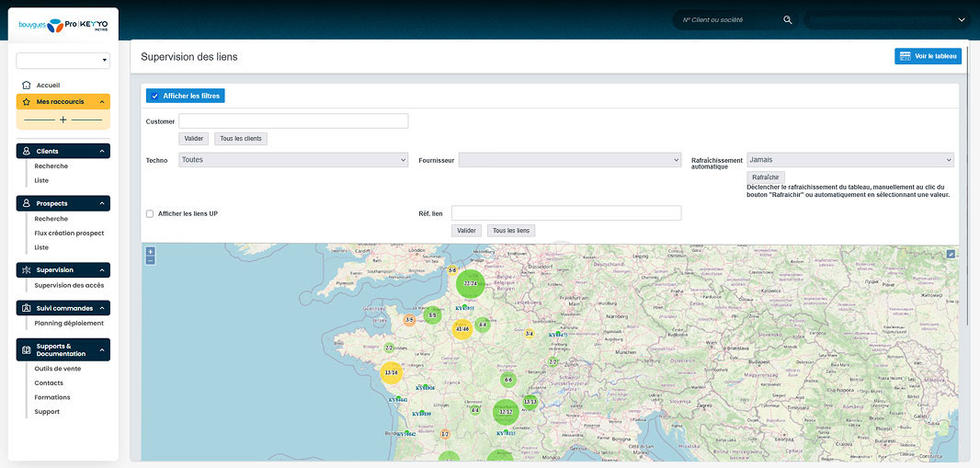Open the 13/13 green cluster on map
980x468 pixels.
coord(530,402)
